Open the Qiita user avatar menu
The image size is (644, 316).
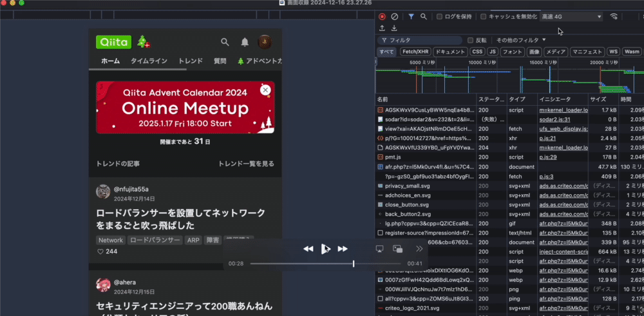click(x=265, y=41)
